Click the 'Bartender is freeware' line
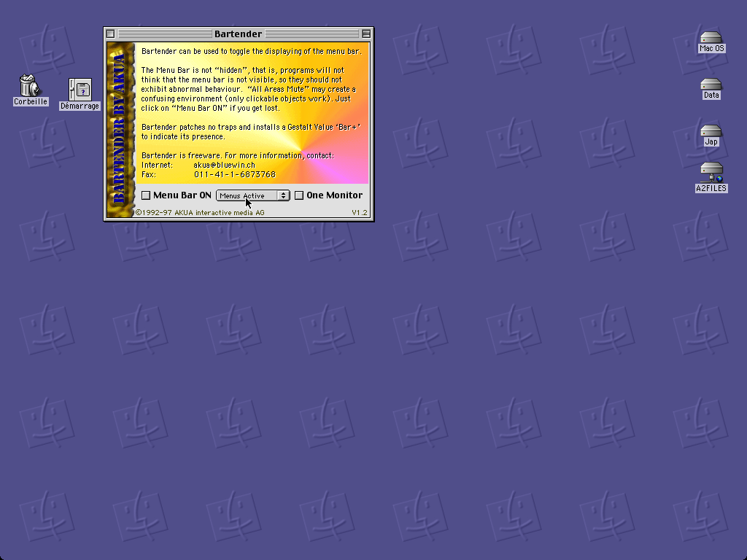This screenshot has width=747, height=560. (238, 156)
